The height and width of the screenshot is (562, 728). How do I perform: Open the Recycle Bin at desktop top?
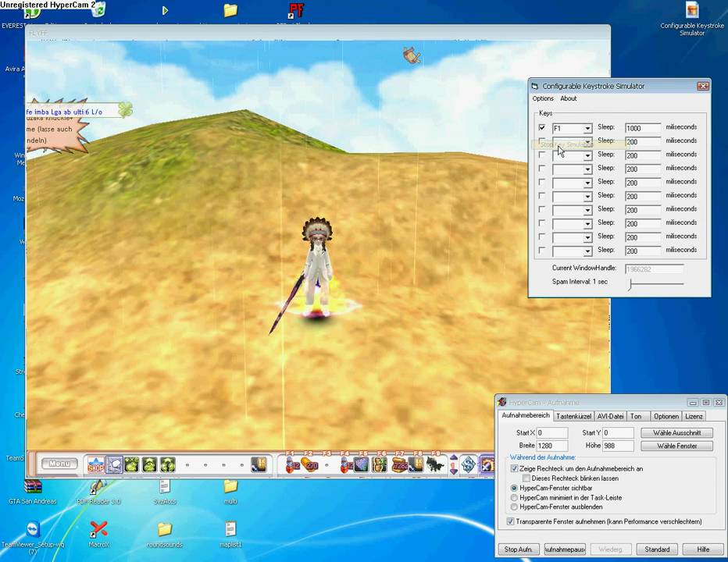[x=98, y=9]
